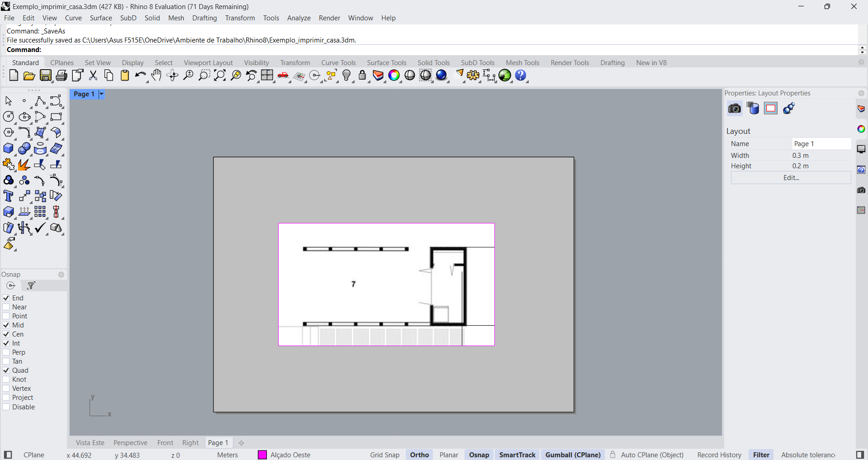Image resolution: width=868 pixels, height=460 pixels.
Task: Click the Edit... layout button
Action: 791,178
